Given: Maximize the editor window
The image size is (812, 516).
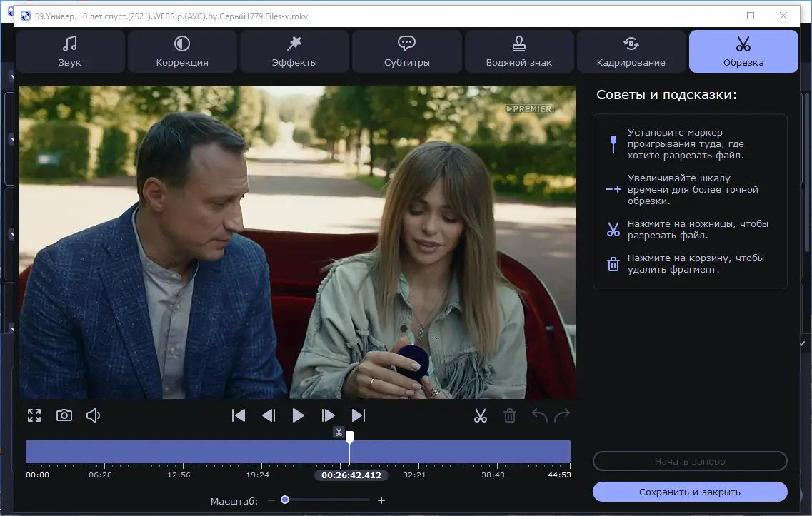Looking at the screenshot, I should (x=751, y=16).
